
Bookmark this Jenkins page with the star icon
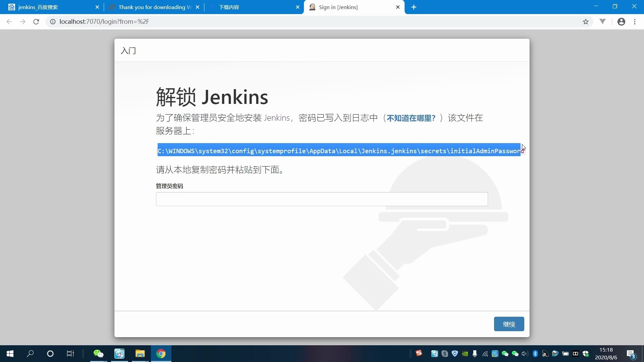click(585, 21)
